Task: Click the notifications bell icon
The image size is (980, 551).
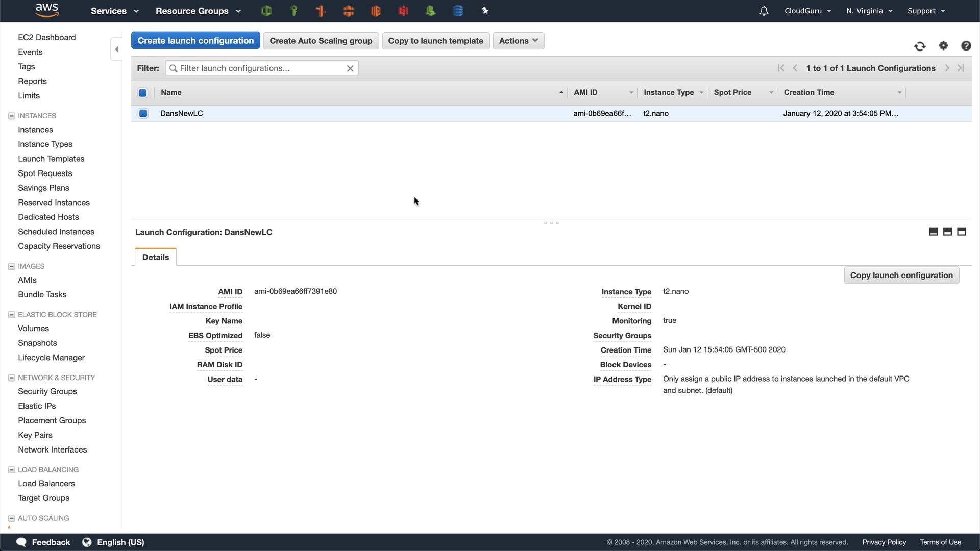Action: (764, 11)
